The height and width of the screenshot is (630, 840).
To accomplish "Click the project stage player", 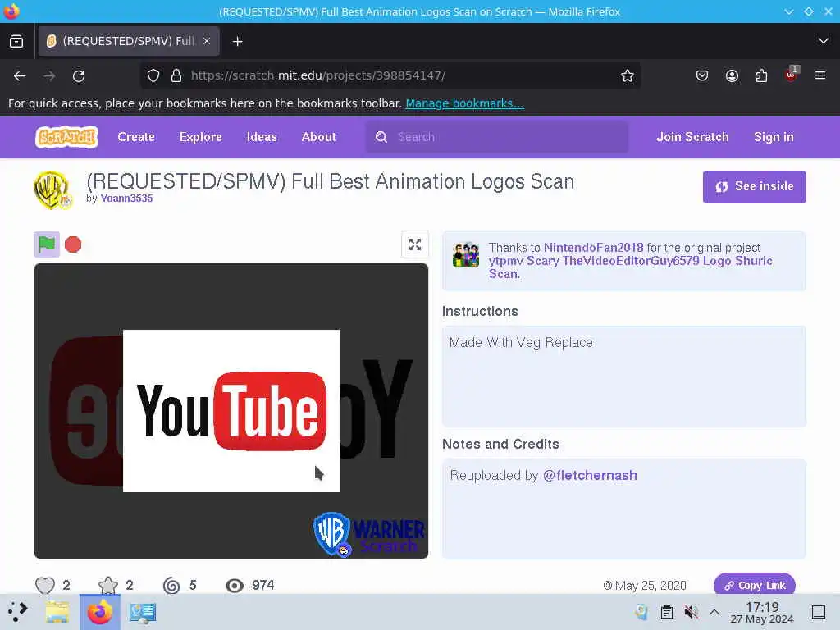I will (231, 411).
